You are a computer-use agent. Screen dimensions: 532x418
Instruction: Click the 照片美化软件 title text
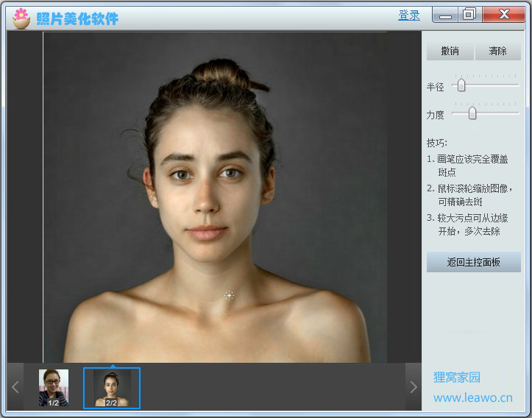pyautogui.click(x=77, y=19)
